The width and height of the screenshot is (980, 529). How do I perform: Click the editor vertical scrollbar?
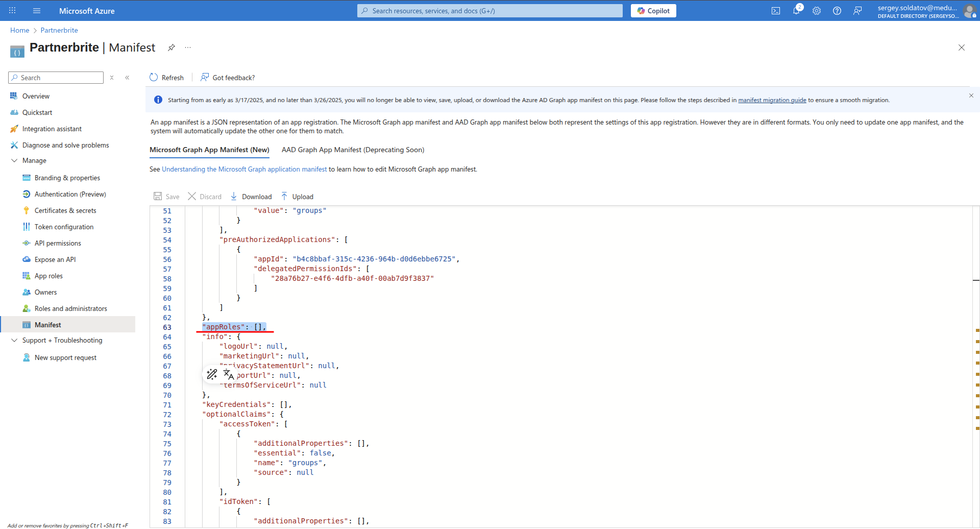coord(976,367)
